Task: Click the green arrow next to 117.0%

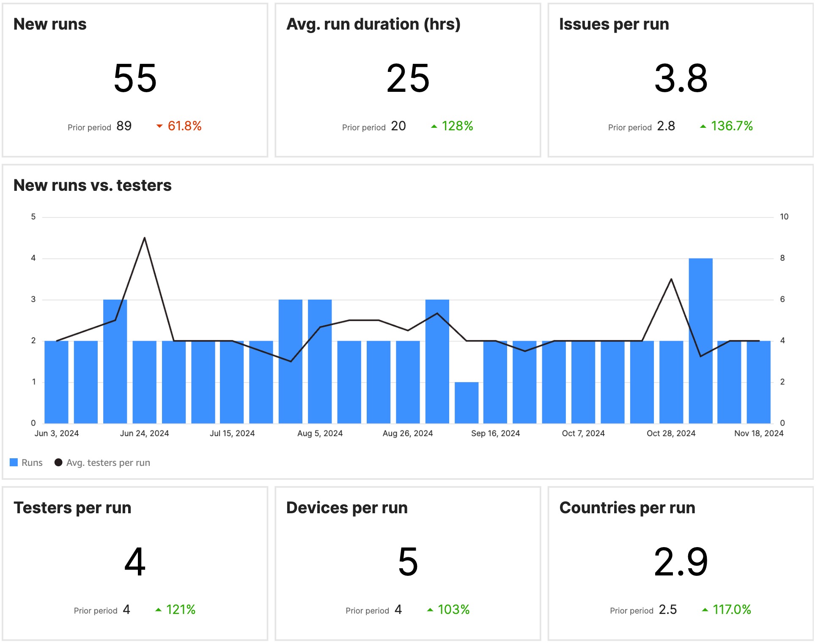Action: click(x=705, y=610)
